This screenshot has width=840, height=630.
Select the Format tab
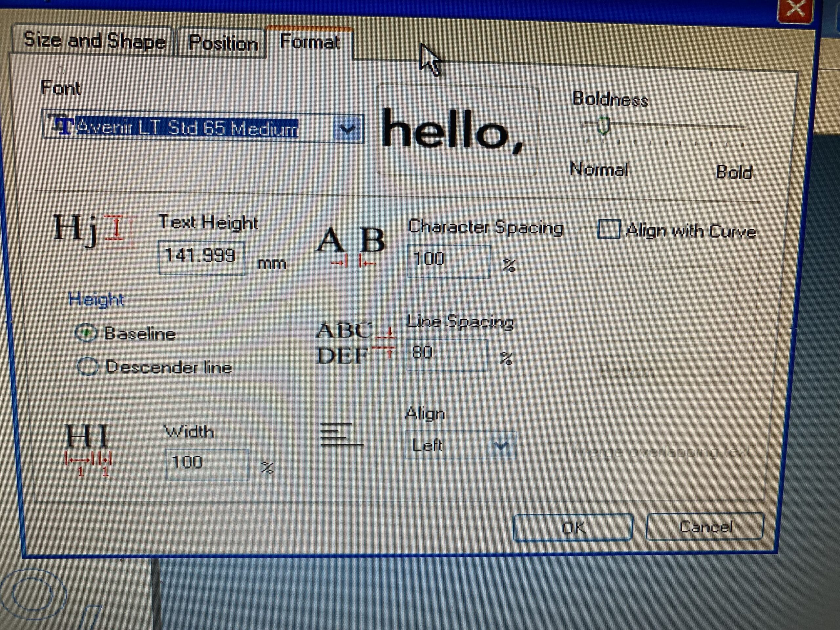(310, 42)
